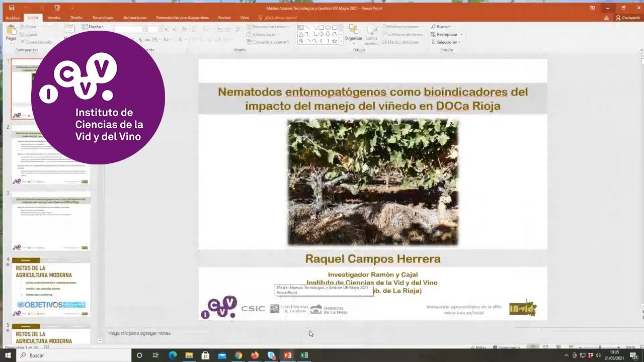Screen dimensions: 644x362
Task: Click the taskbar Buscar search box
Action: 73,355
